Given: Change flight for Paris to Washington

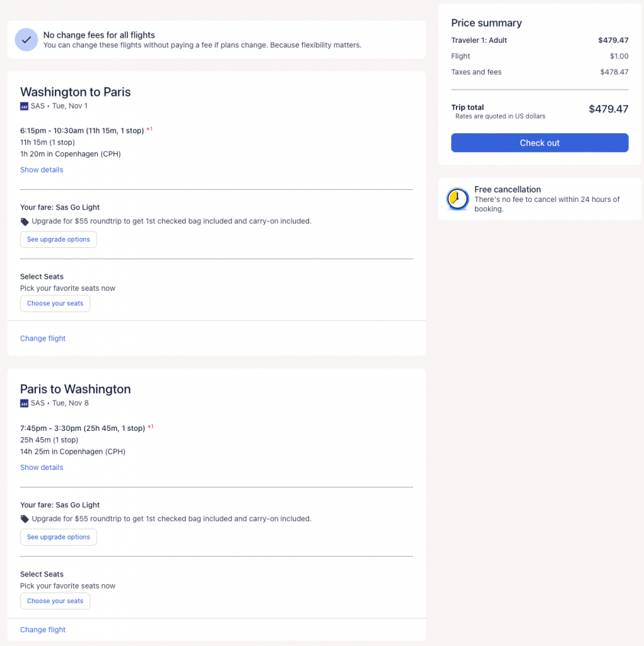Looking at the screenshot, I should coord(43,630).
